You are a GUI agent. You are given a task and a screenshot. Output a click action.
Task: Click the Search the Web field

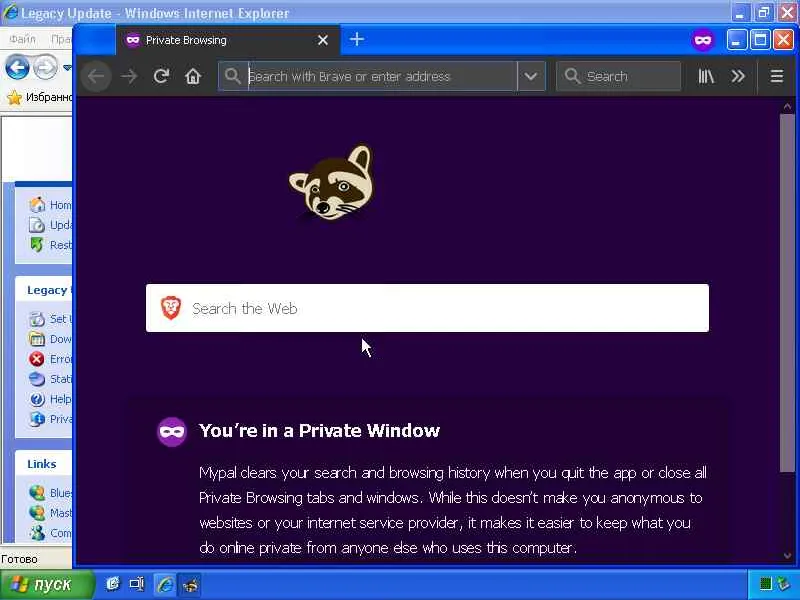[x=427, y=308]
